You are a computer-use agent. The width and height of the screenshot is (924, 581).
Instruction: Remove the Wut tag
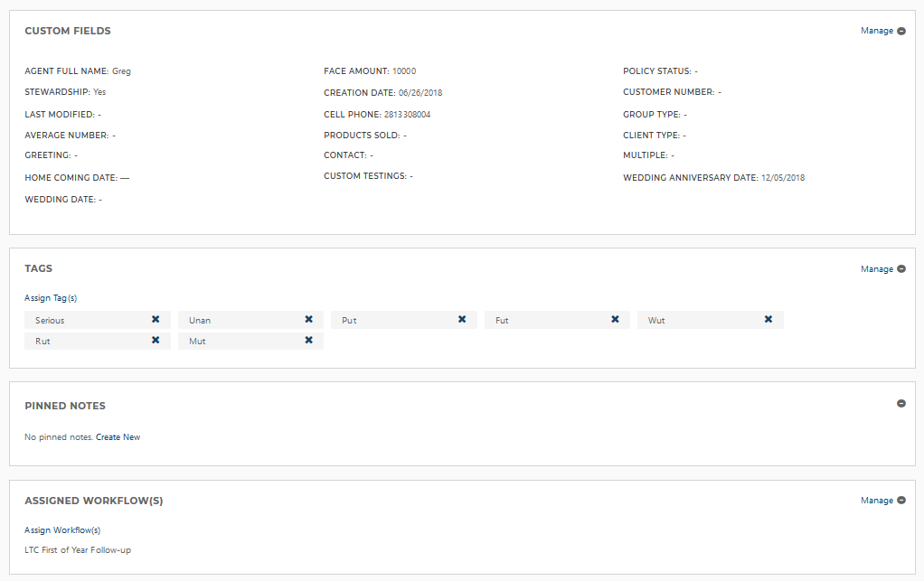(x=768, y=319)
